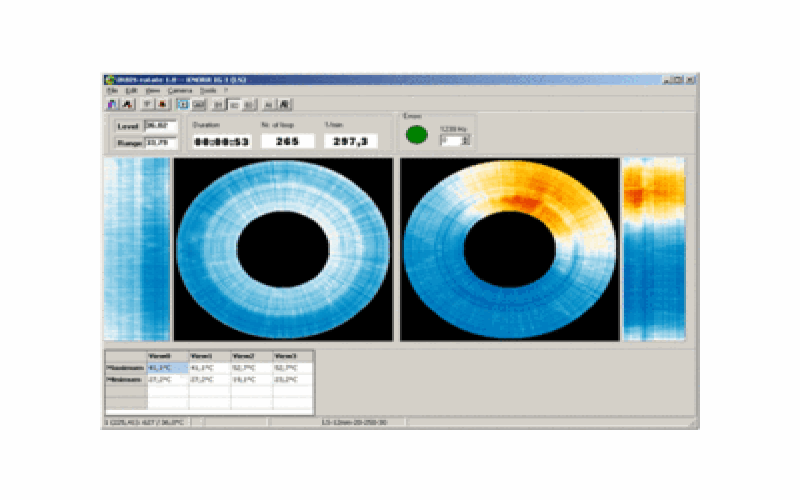Open the ? help menu

point(226,90)
